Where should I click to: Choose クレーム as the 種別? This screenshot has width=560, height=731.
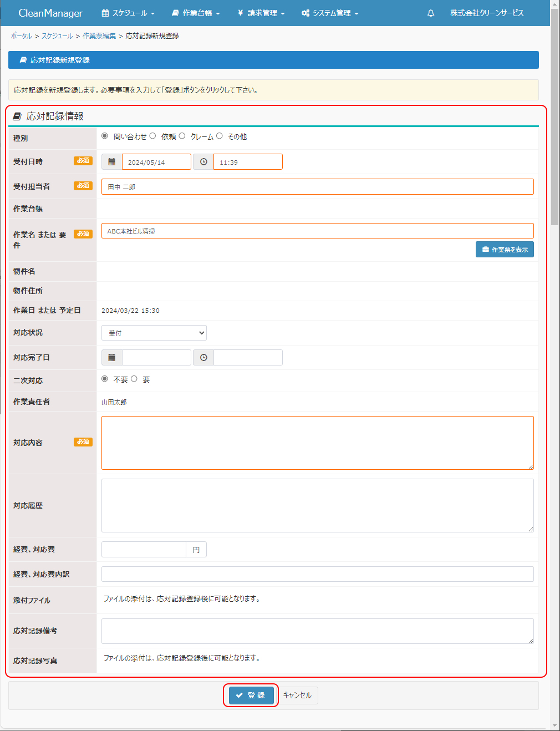pos(182,136)
